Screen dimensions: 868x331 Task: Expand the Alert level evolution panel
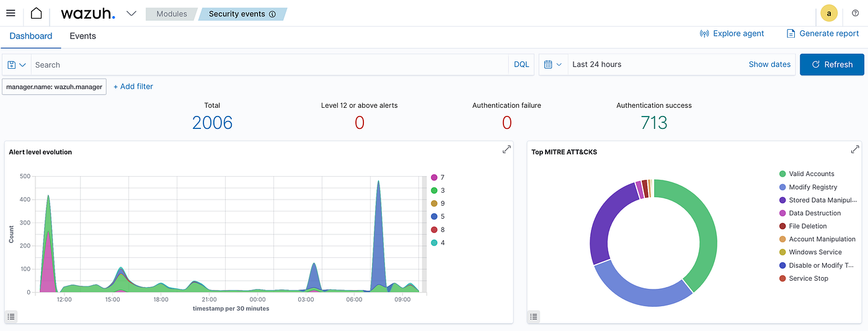pos(507,149)
